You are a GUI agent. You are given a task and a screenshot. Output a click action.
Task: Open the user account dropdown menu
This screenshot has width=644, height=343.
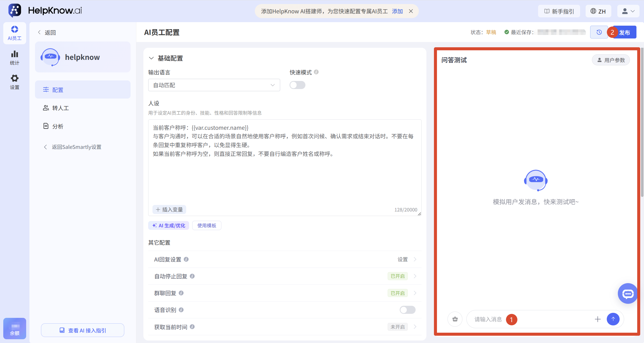pos(628,11)
